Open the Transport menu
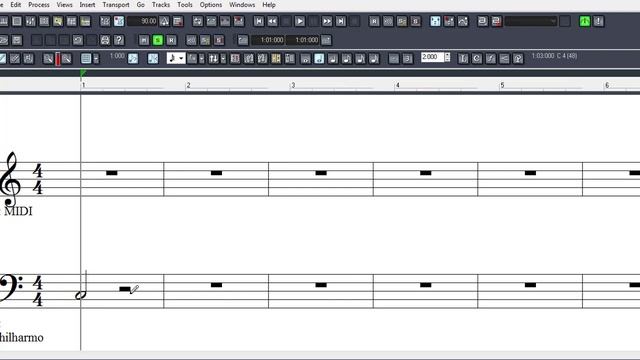This screenshot has height=360, width=640. [x=116, y=5]
